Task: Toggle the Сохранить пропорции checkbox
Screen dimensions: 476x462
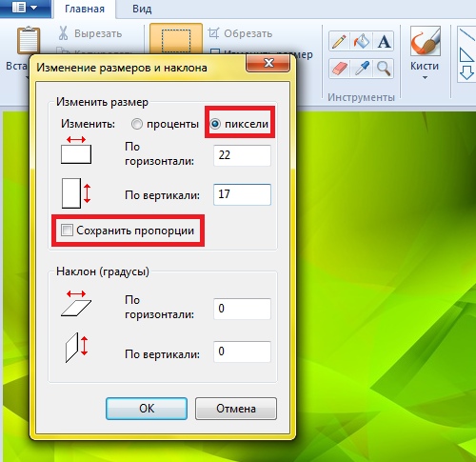Action: 67,230
